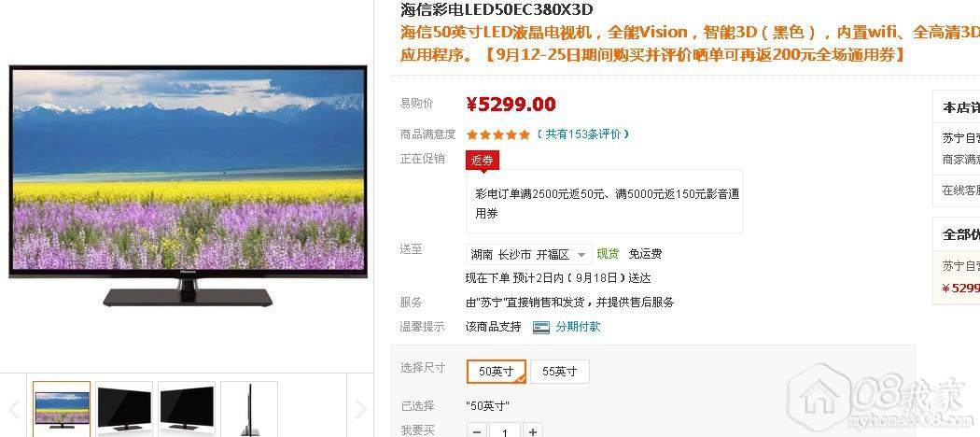Decrease quantity with the minus button
The width and height of the screenshot is (980, 437).
[x=478, y=431]
